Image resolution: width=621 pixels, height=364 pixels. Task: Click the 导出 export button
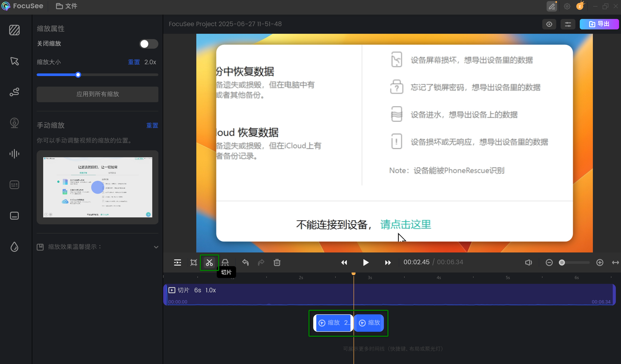pyautogui.click(x=599, y=24)
